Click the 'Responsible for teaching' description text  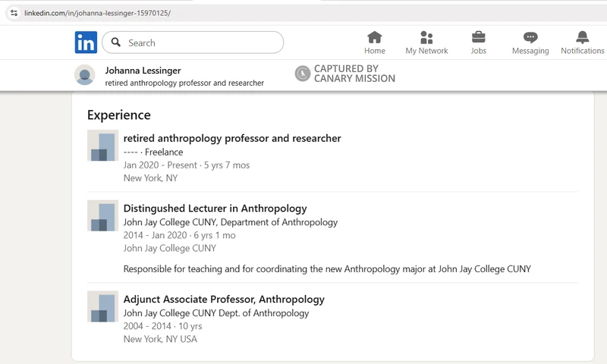pyautogui.click(x=327, y=269)
